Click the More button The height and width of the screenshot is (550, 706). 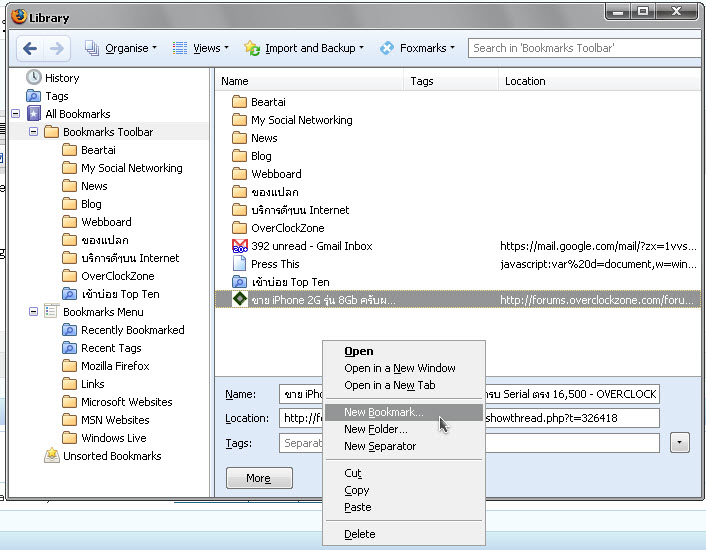coord(259,478)
